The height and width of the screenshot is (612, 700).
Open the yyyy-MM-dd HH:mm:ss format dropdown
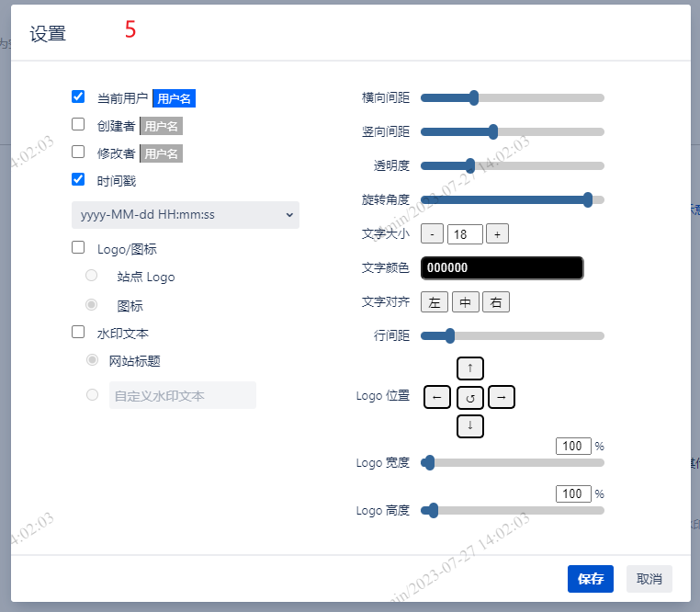tap(186, 215)
